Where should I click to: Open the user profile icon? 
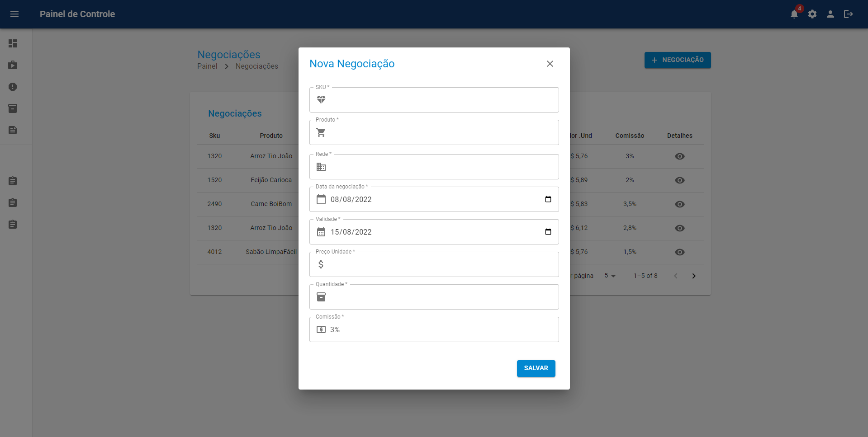click(830, 14)
